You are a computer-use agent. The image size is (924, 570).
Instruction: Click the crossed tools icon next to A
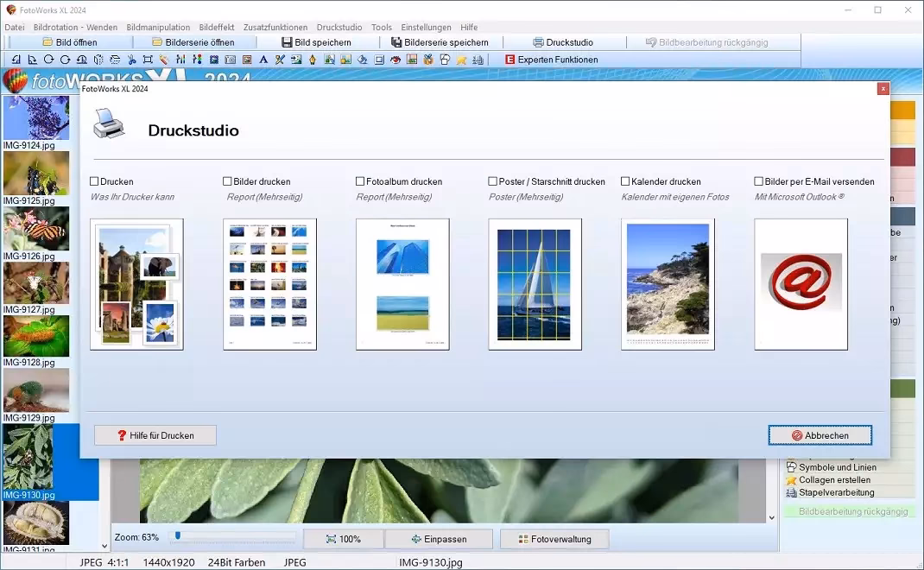pos(280,60)
